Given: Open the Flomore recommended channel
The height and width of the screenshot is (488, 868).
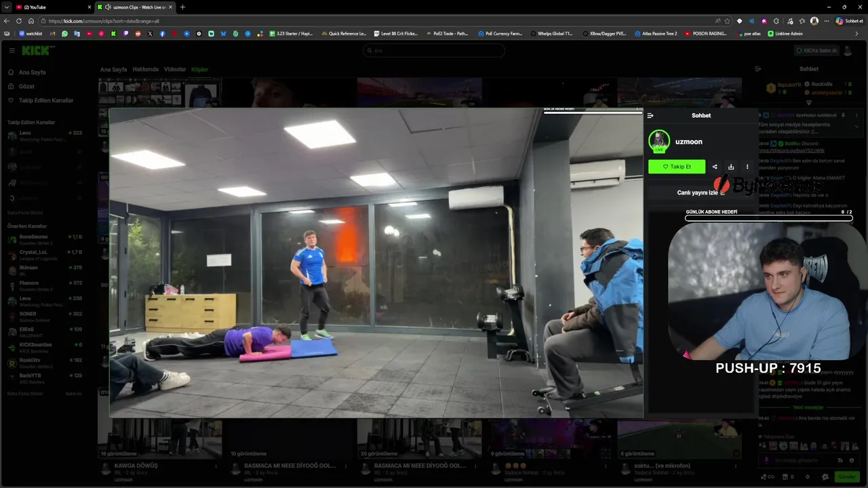Looking at the screenshot, I should click(44, 285).
